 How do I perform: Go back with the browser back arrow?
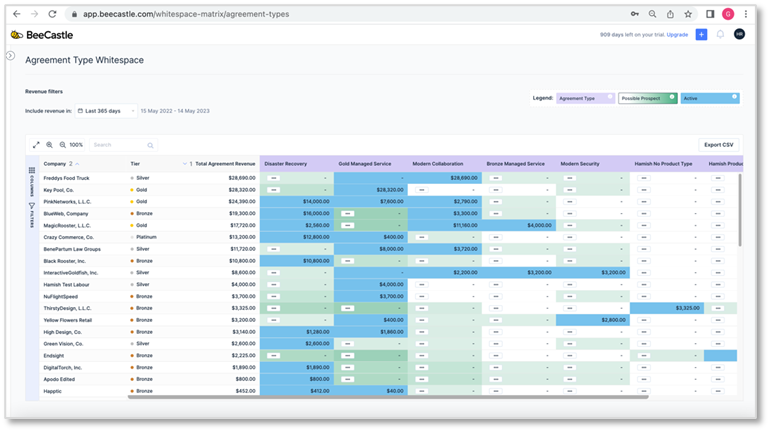[x=16, y=14]
